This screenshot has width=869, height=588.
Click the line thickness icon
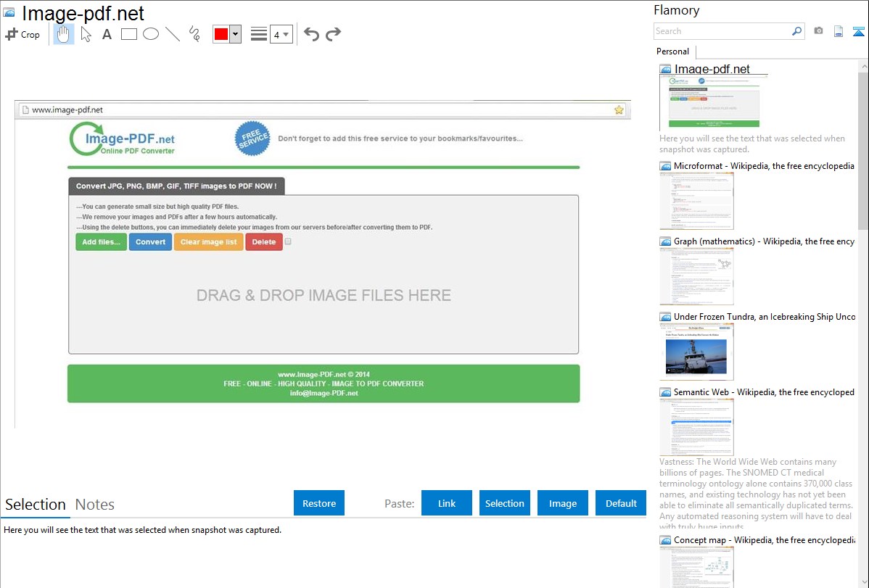click(x=258, y=34)
